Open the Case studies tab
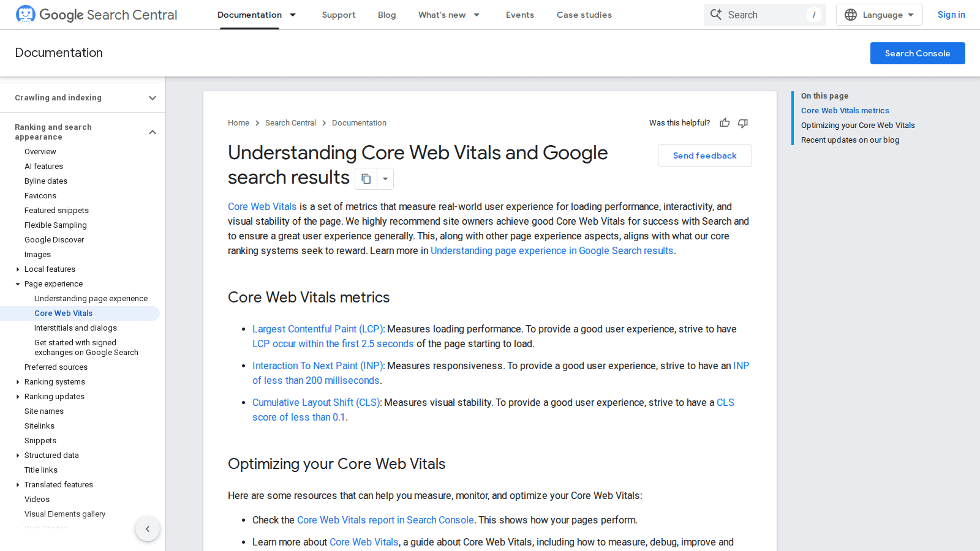This screenshot has height=551, width=980. pos(584,15)
